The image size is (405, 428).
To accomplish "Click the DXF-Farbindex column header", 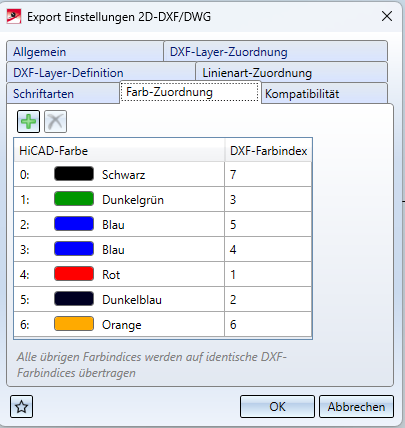I will [268, 151].
